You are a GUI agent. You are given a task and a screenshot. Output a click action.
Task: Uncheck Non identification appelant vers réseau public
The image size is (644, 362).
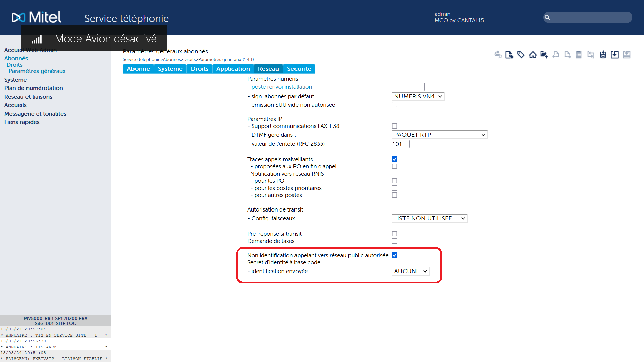[x=395, y=255]
